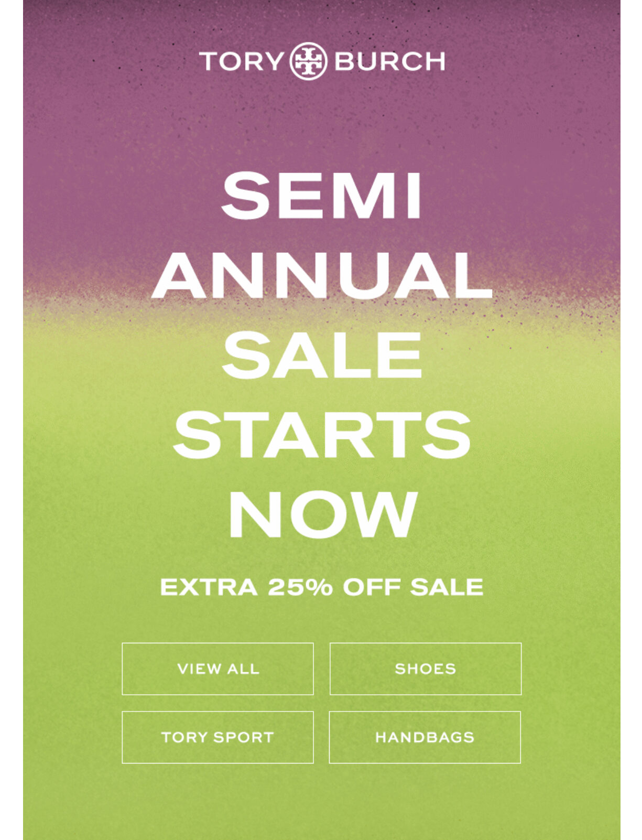Click the white margin right of the banner

(632, 419)
